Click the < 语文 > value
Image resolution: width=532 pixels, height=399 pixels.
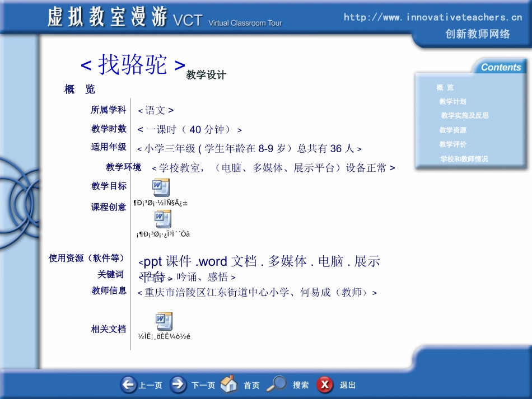[x=156, y=110]
